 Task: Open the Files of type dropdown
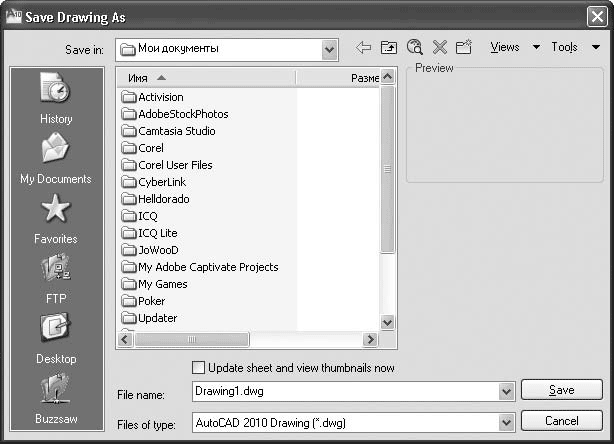[x=505, y=422]
